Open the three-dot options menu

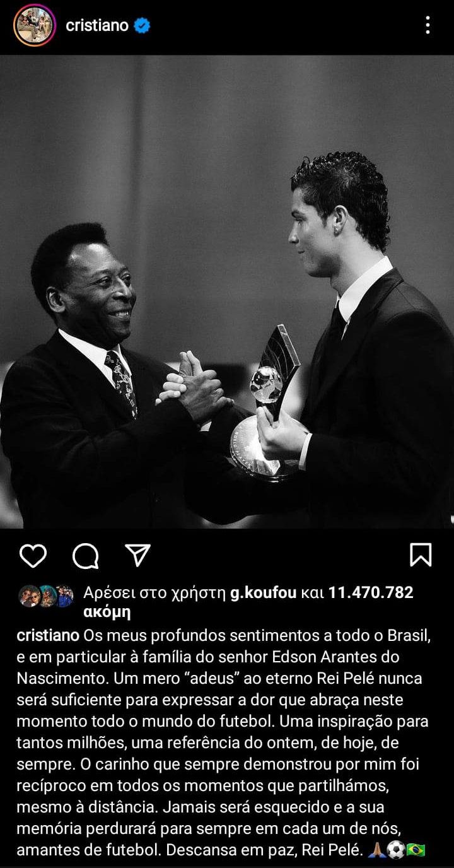click(428, 25)
